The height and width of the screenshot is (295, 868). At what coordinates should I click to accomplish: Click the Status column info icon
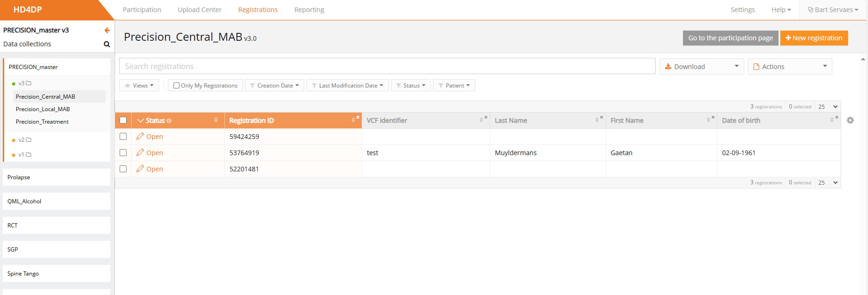169,121
